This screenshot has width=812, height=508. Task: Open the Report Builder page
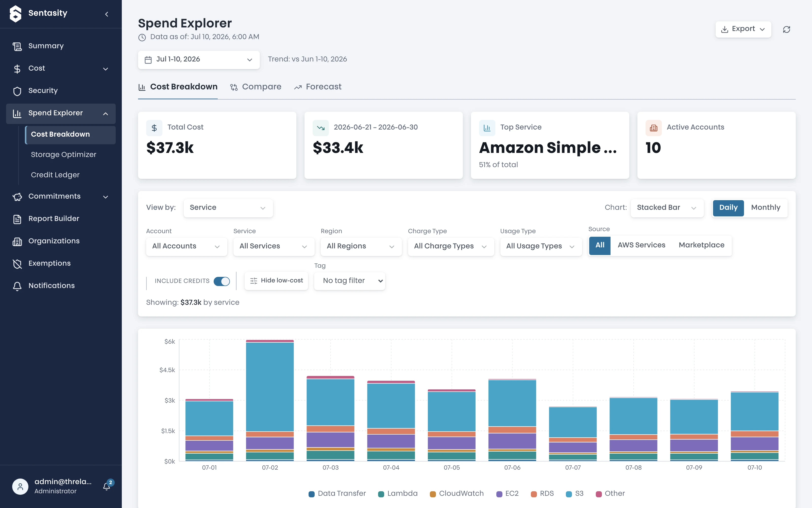[61, 219]
